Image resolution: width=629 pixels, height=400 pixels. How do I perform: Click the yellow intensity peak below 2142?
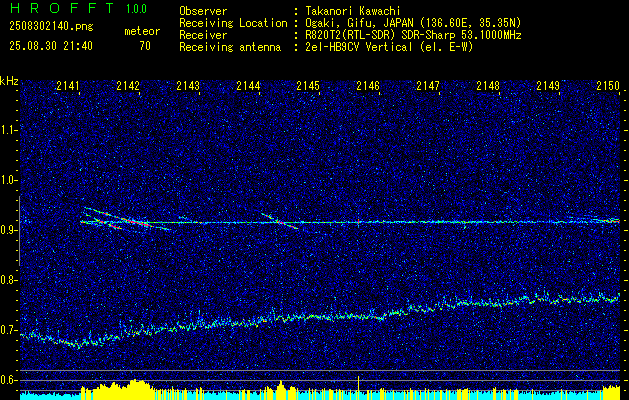click(136, 389)
